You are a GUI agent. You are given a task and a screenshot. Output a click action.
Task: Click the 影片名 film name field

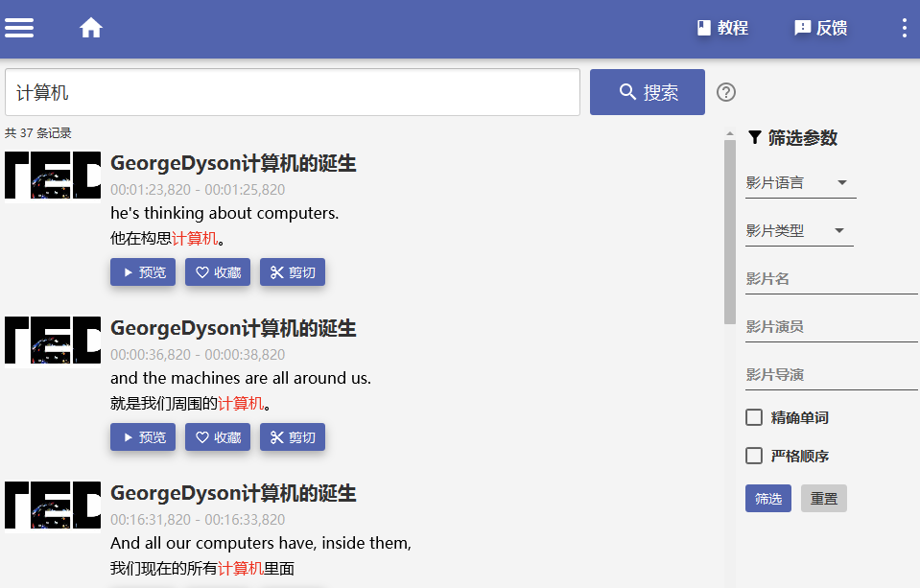coord(831,279)
